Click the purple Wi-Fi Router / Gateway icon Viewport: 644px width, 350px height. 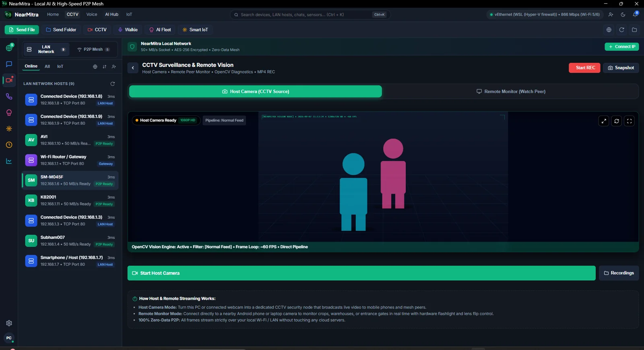coord(31,160)
